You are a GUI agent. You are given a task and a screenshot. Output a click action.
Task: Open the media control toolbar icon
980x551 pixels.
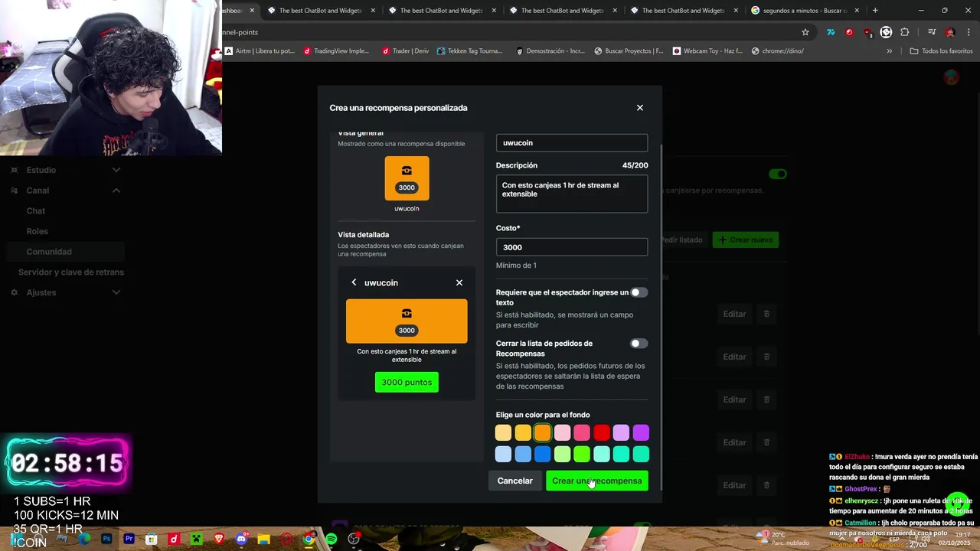tap(931, 32)
